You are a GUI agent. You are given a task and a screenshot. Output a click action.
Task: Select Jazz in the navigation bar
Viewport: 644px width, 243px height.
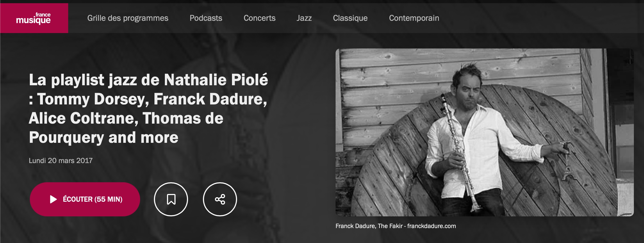[x=304, y=18]
